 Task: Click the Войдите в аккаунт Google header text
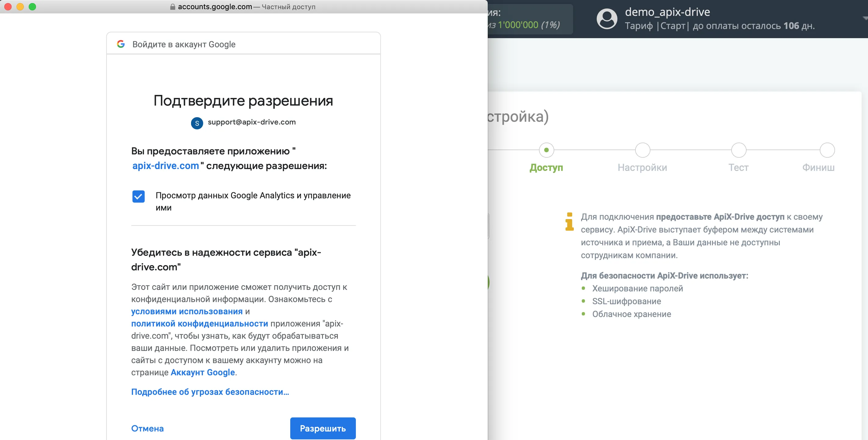(184, 44)
